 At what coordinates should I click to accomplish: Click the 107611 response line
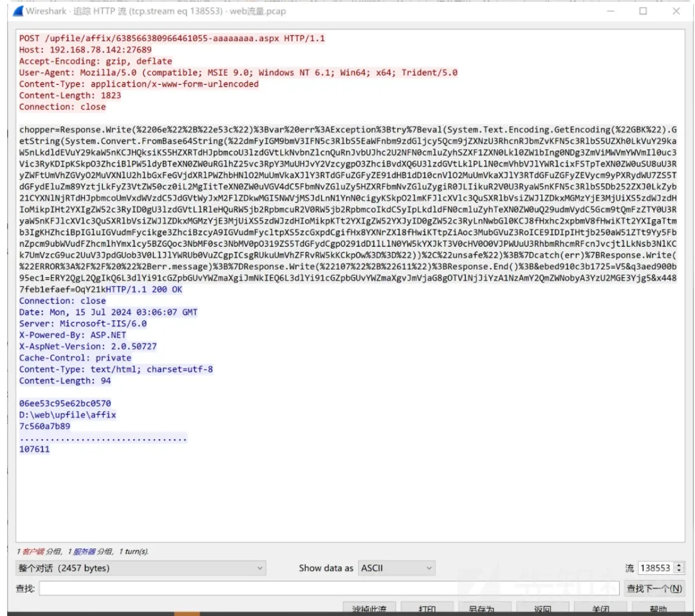pos(35,449)
